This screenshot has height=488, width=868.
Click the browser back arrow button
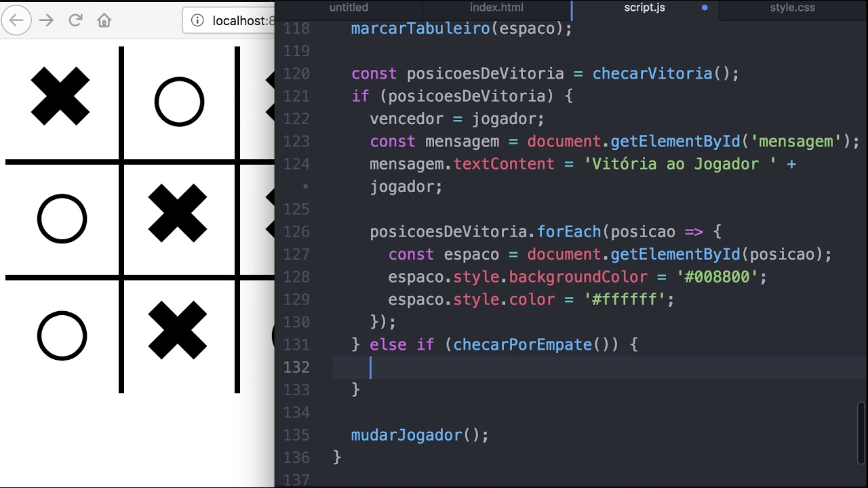[16, 20]
